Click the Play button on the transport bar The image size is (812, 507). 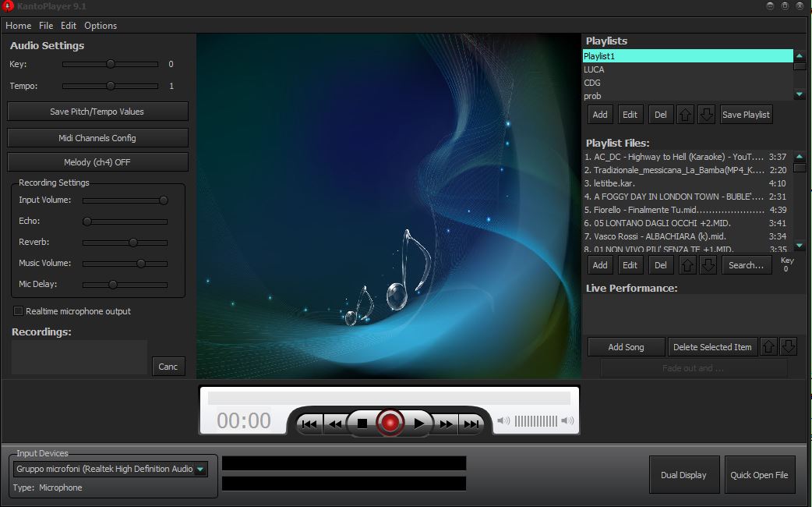(419, 424)
